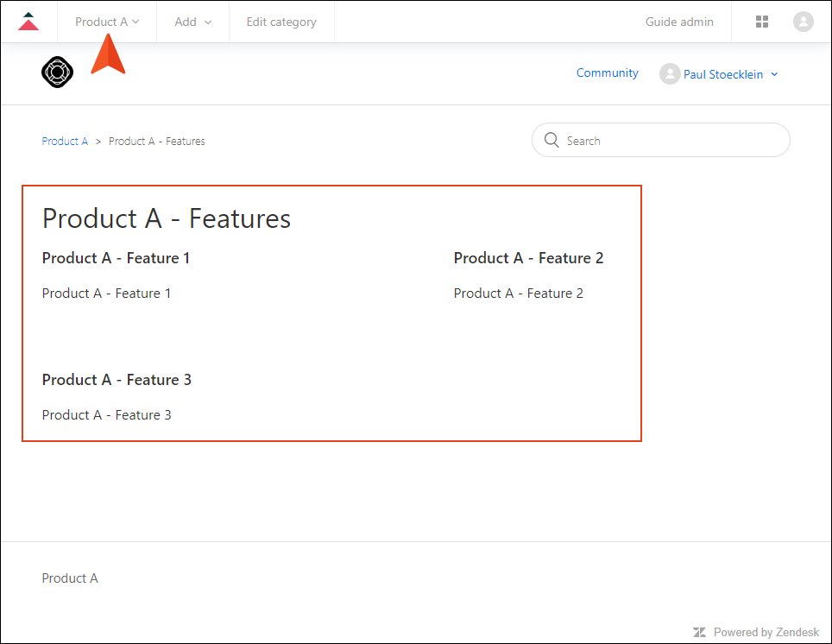Click inside the Search field
This screenshot has height=644, width=832.
(660, 140)
